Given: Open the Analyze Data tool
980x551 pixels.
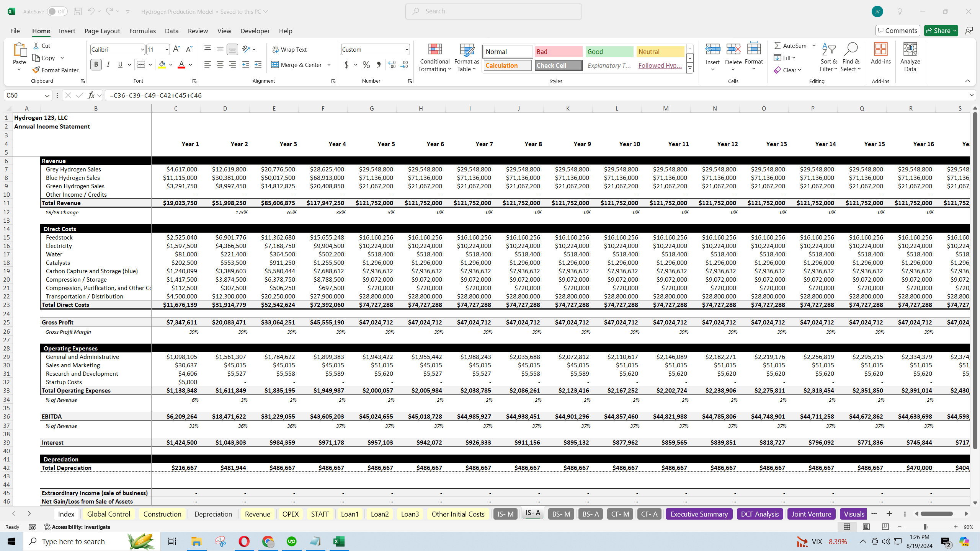Looking at the screenshot, I should pyautogui.click(x=910, y=57).
